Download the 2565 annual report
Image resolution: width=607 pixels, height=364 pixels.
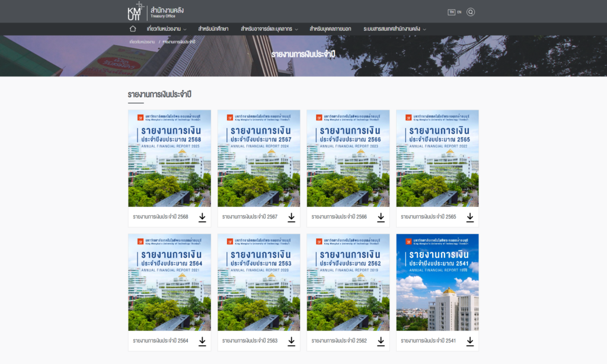(x=470, y=217)
